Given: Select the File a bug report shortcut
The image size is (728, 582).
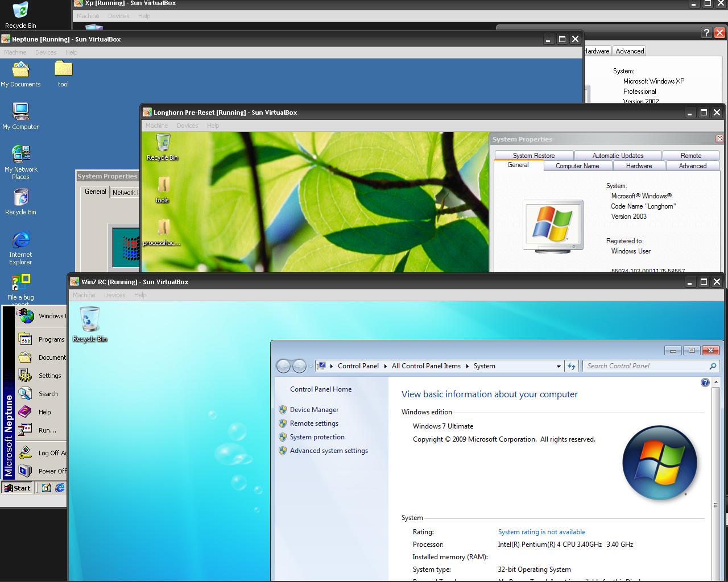Looking at the screenshot, I should pos(20,289).
